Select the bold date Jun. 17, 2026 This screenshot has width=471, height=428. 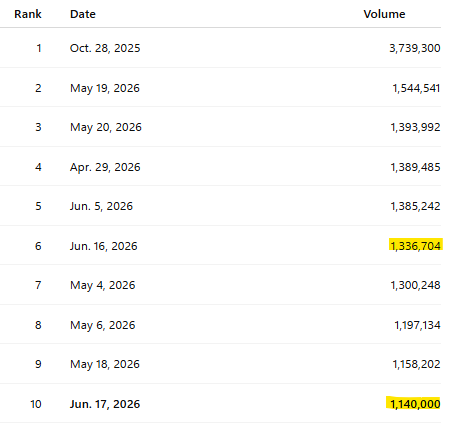click(105, 404)
